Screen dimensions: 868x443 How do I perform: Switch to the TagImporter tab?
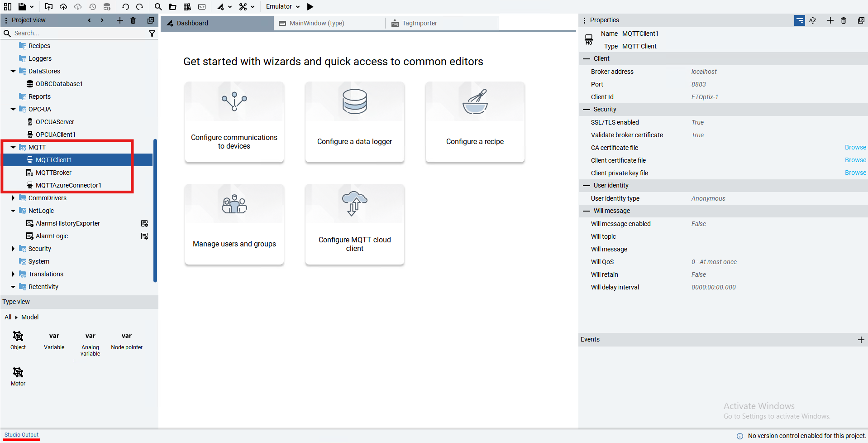[x=441, y=23]
